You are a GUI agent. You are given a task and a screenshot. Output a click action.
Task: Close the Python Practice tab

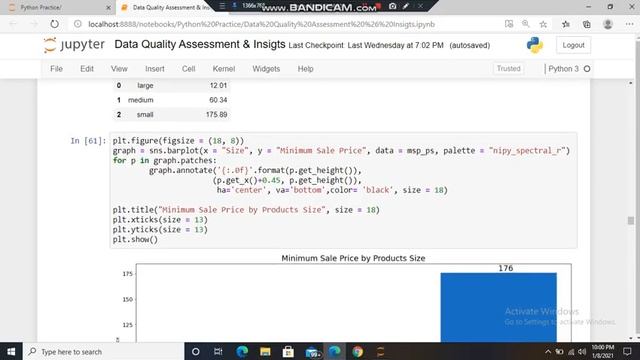(x=108, y=7)
